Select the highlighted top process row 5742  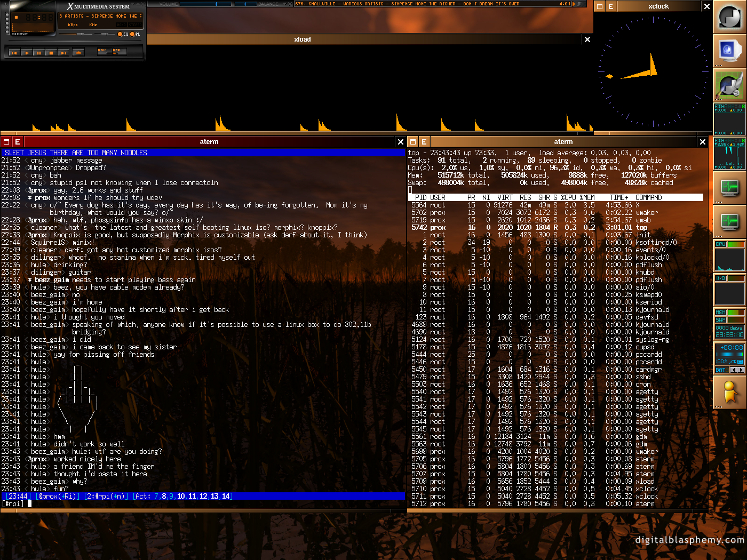pyautogui.click(x=555, y=227)
